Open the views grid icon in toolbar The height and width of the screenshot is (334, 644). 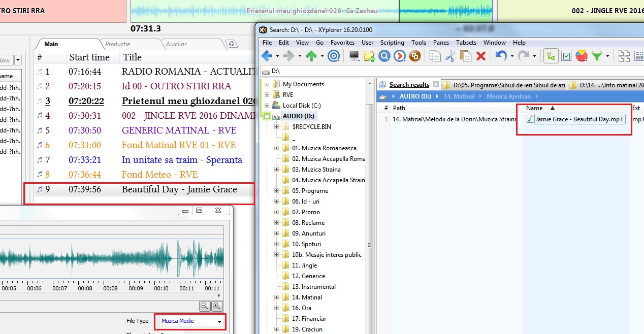[x=639, y=56]
